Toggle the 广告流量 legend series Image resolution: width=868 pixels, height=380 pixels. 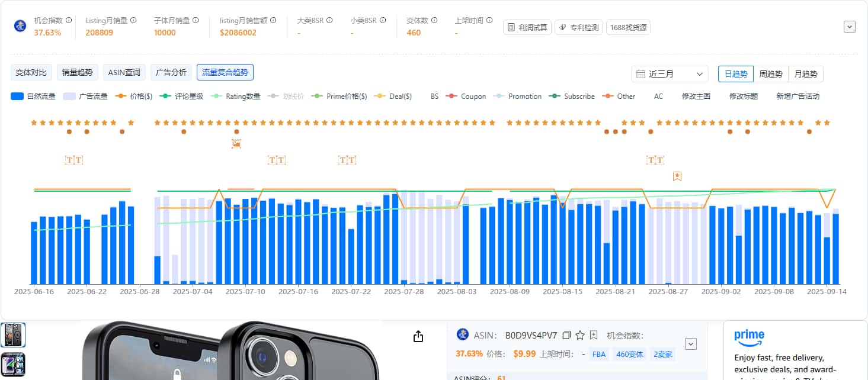click(85, 96)
